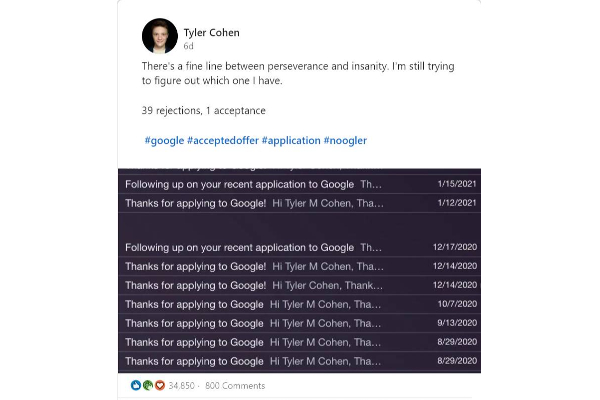Select the first 12/14/2020 email row

click(x=298, y=266)
